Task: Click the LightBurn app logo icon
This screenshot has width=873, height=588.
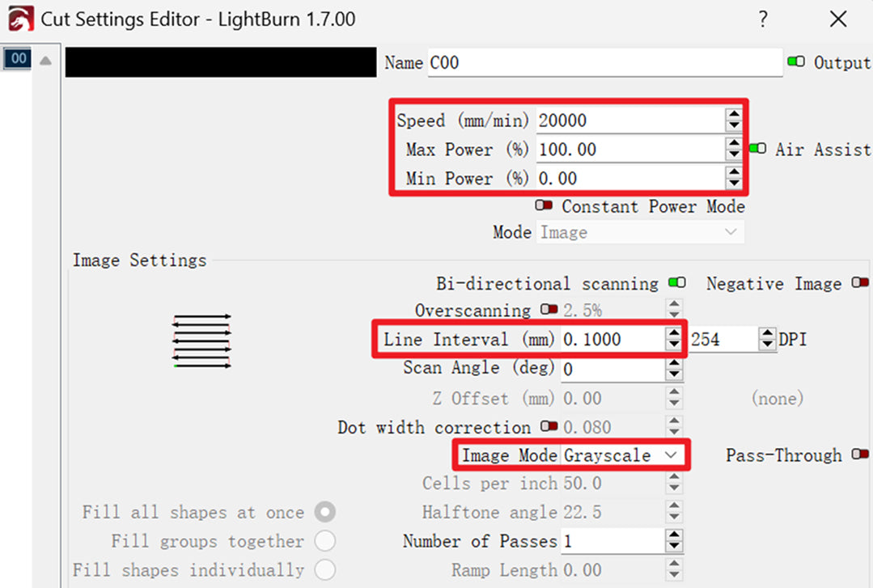Action: [19, 19]
